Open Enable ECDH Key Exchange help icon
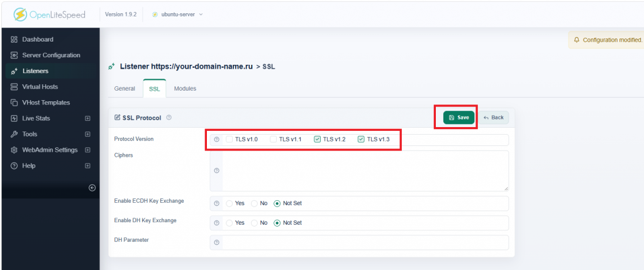The height and width of the screenshot is (270, 644). tap(216, 203)
